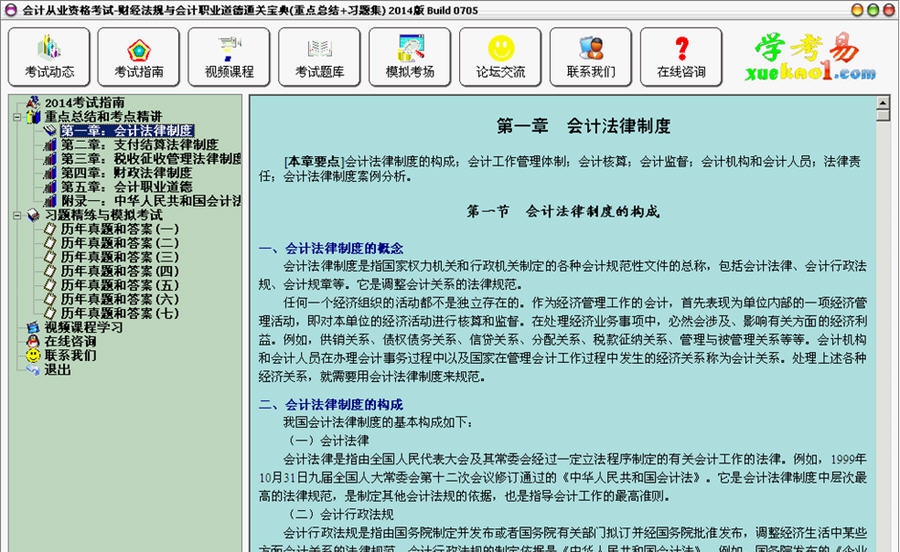900x552 pixels.
Task: Open 第四章：财政法律制度 chapter
Action: tap(126, 173)
